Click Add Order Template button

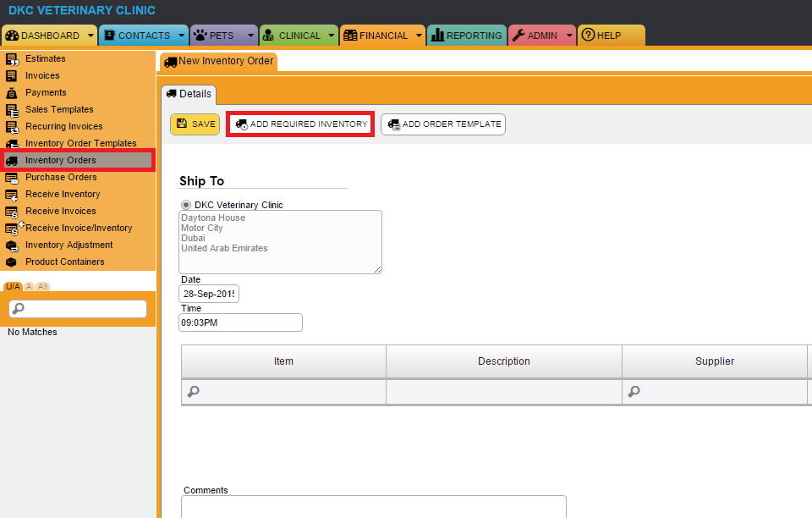[443, 124]
